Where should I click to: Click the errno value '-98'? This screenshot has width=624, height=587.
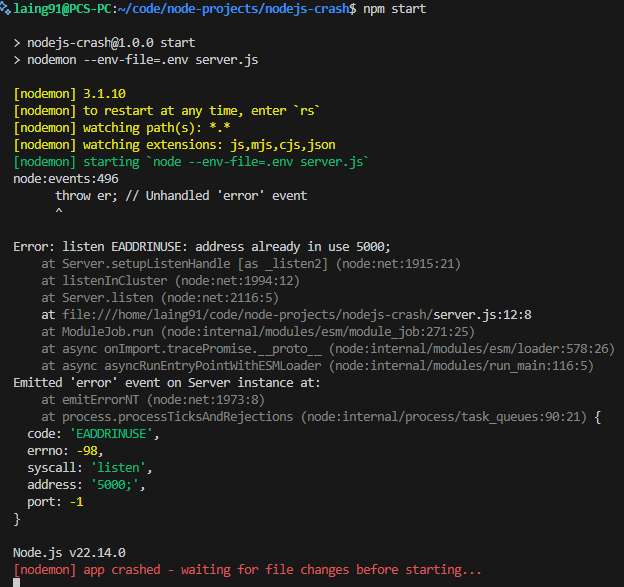coord(87,451)
